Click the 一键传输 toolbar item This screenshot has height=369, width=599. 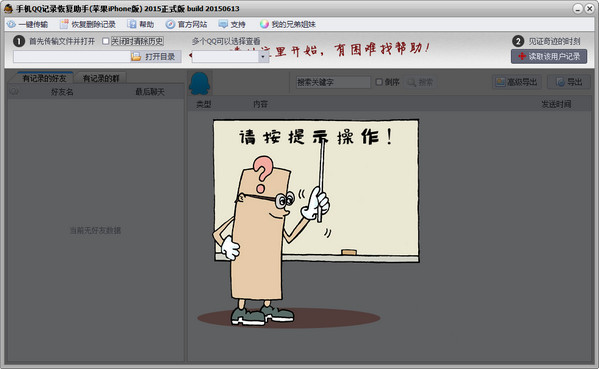click(28, 24)
